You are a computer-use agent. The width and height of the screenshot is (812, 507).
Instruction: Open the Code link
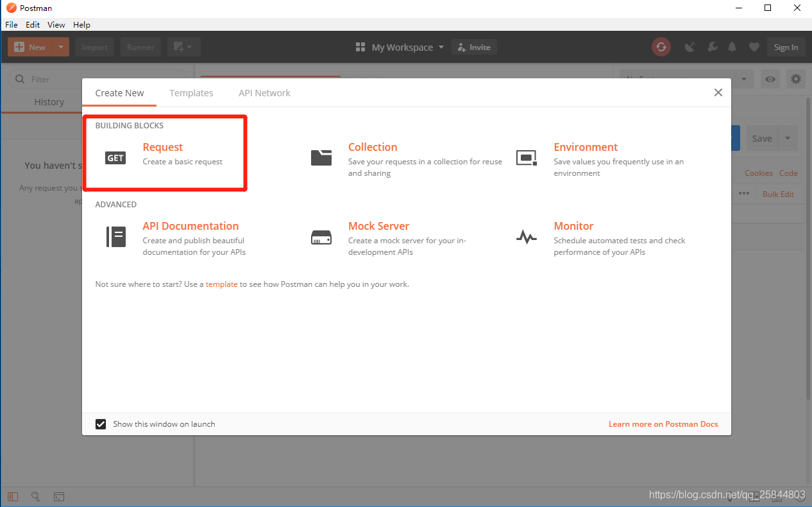pos(788,173)
